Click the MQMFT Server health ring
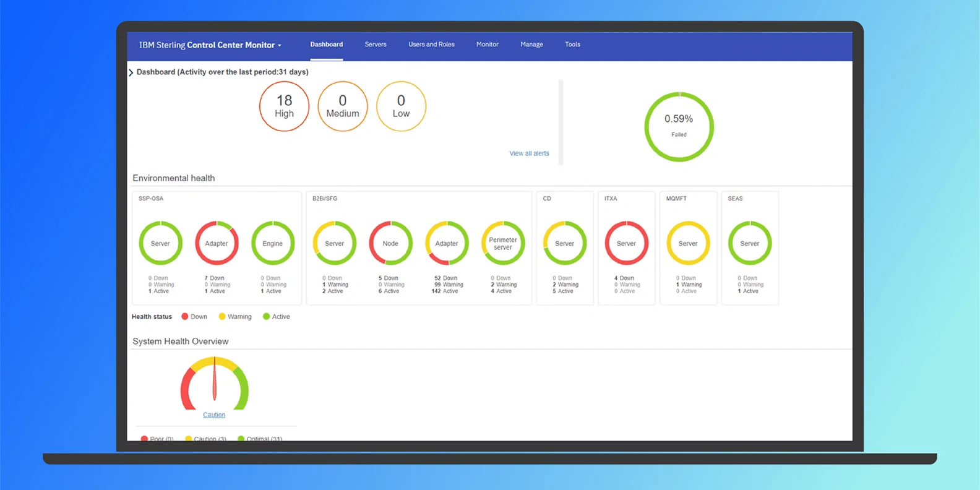 click(688, 243)
